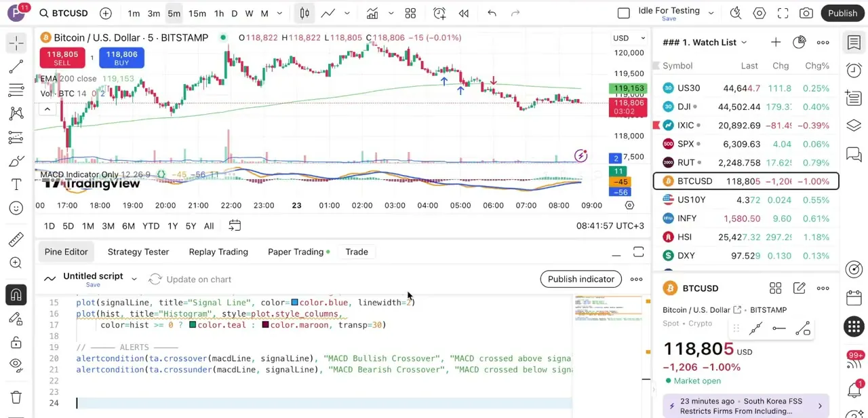Open Pine Editor more options menu

point(636,279)
